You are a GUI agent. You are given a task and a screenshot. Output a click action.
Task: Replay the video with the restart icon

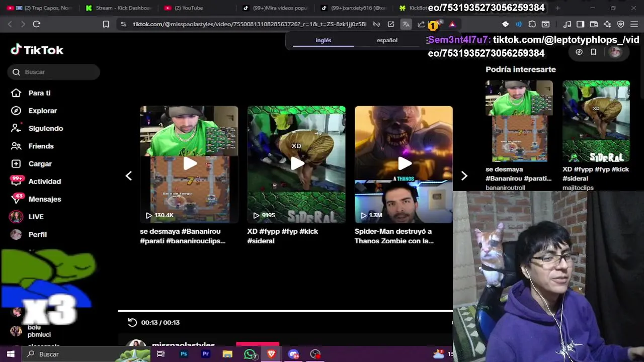[x=132, y=322]
